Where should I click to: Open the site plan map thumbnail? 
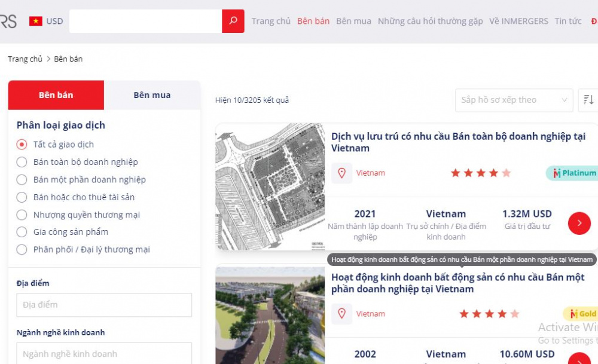point(270,186)
